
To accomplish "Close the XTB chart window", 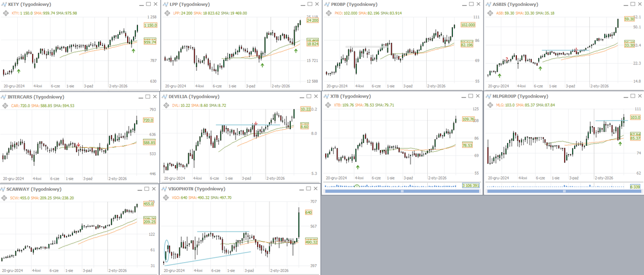I will coord(477,96).
